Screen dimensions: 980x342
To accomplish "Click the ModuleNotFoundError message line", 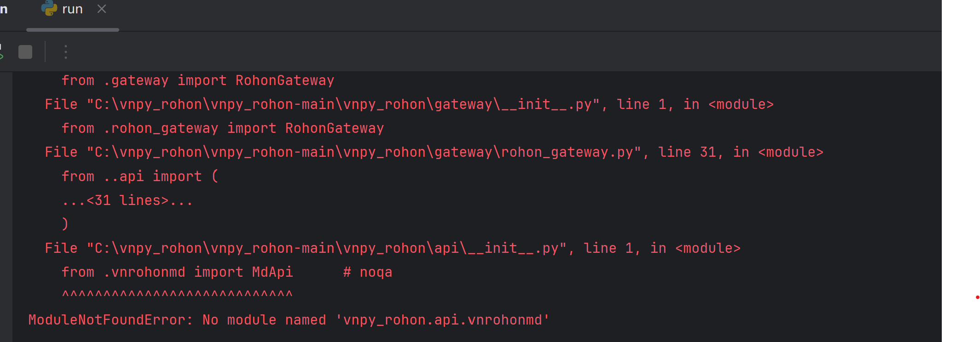I will pos(289,320).
